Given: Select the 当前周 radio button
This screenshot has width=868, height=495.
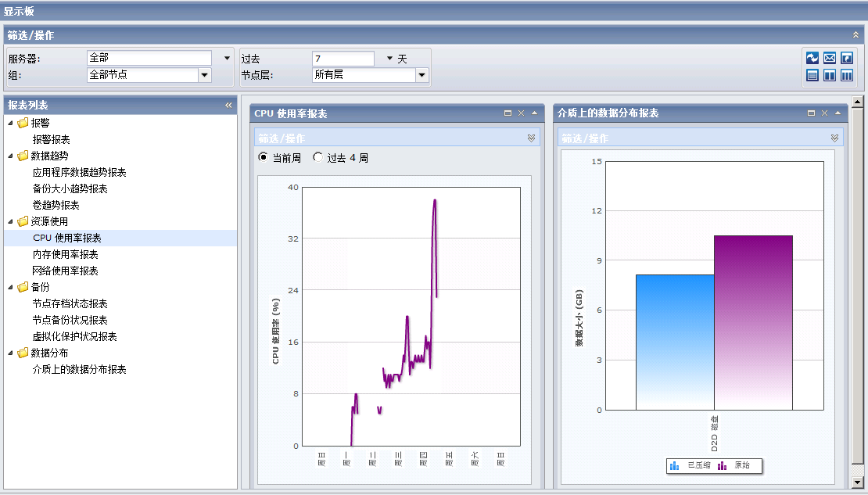Looking at the screenshot, I should 263,157.
